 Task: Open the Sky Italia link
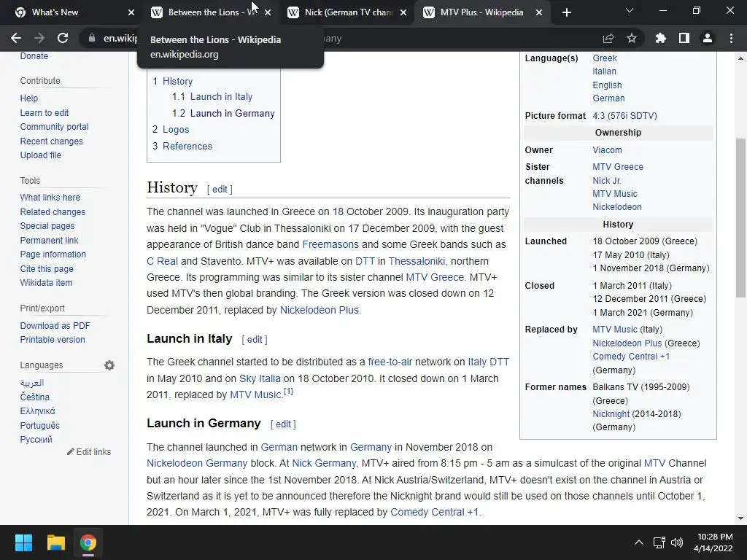(260, 378)
